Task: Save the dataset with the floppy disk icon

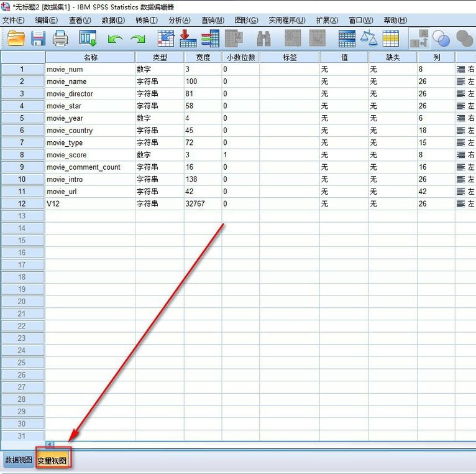Action: [38, 39]
